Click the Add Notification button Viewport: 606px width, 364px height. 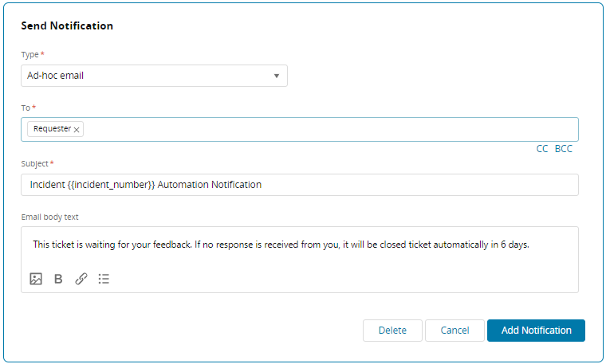[536, 331]
